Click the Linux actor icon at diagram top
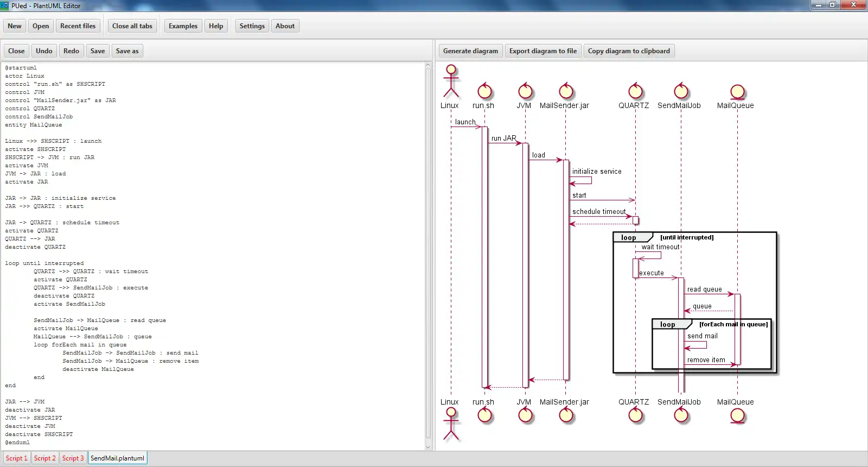 tap(451, 81)
